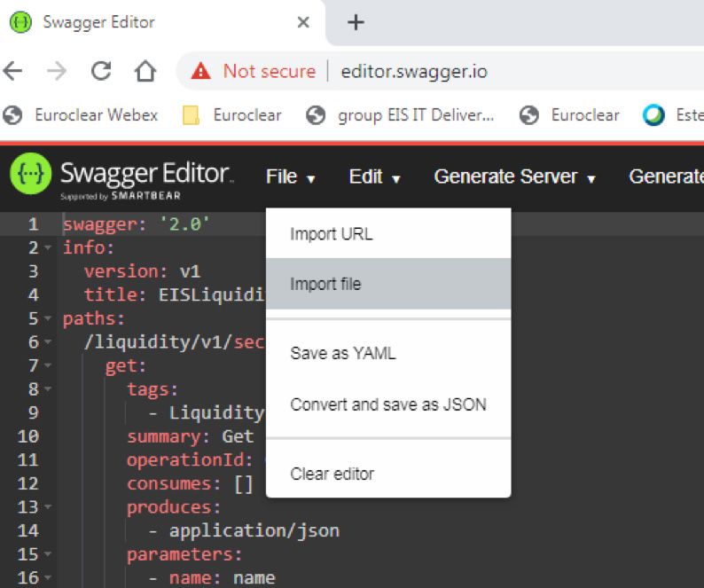Select Save as YAML menu entry
This screenshot has width=704, height=588.
click(388, 353)
